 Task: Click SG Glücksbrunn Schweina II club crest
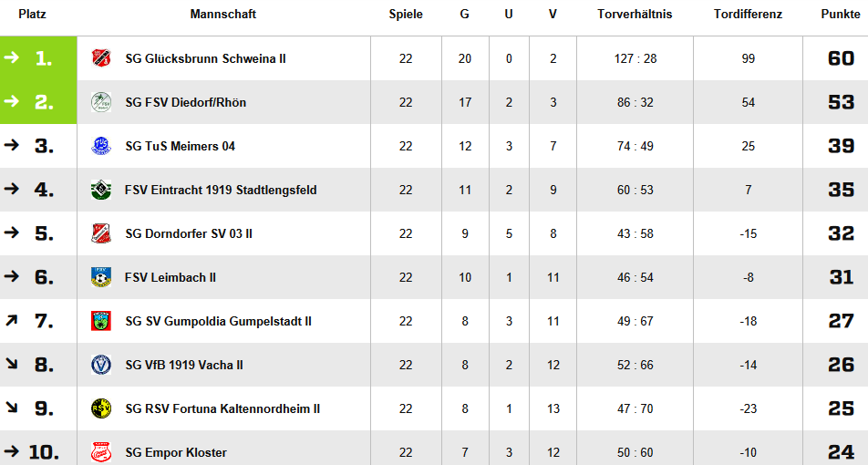[x=100, y=58]
